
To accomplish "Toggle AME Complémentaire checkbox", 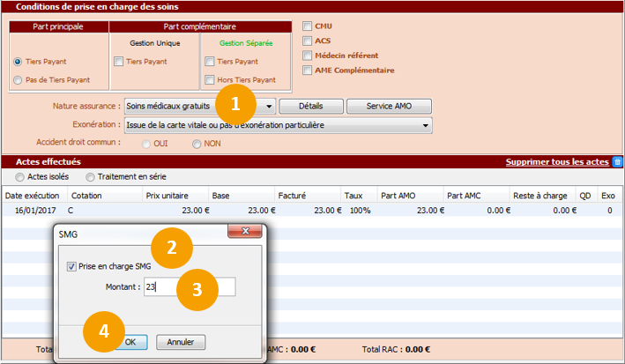I will coord(307,70).
